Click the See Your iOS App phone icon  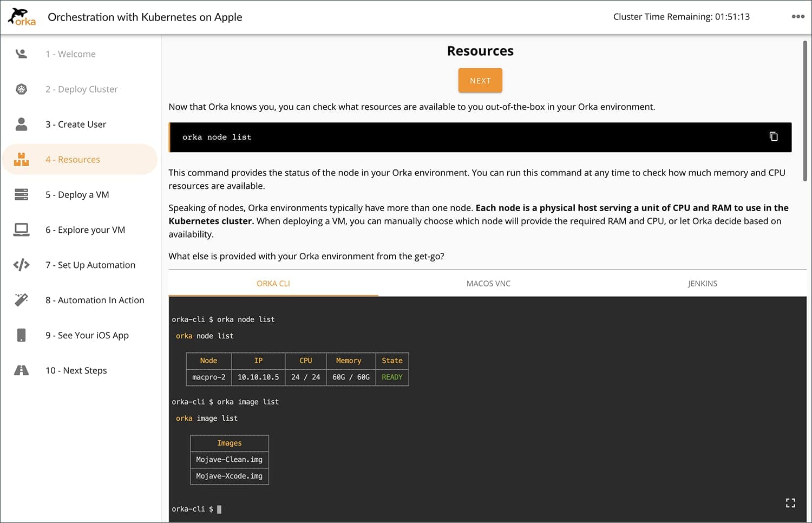[21, 335]
